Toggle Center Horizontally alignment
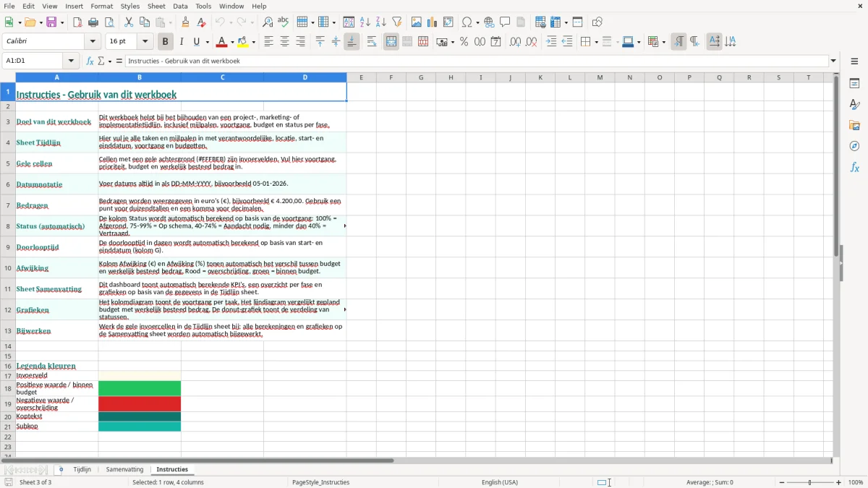Viewport: 868px width, 488px height. tap(284, 42)
